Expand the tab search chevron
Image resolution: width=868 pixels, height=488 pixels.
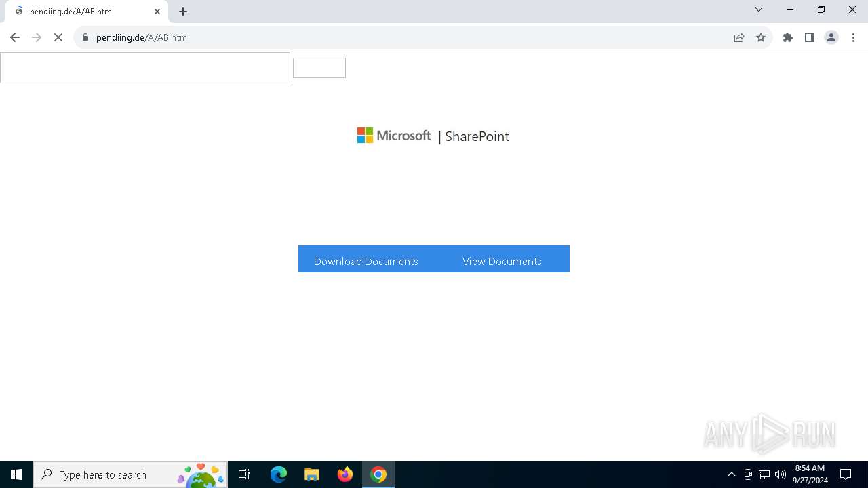(759, 9)
